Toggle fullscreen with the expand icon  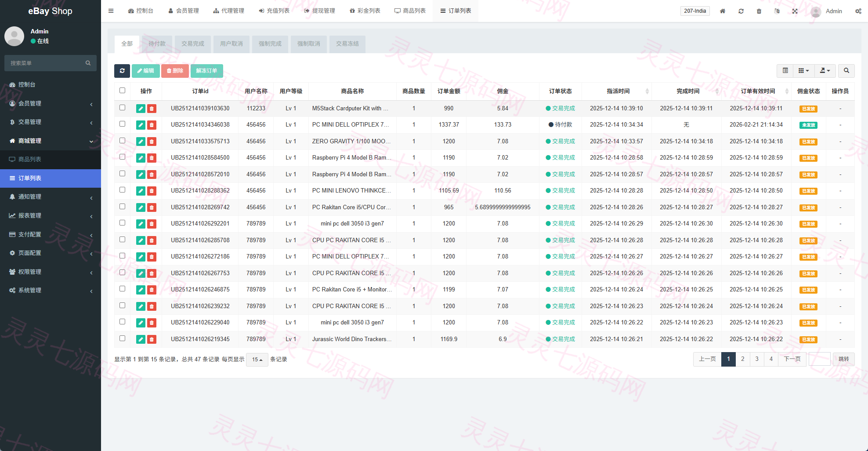[795, 11]
